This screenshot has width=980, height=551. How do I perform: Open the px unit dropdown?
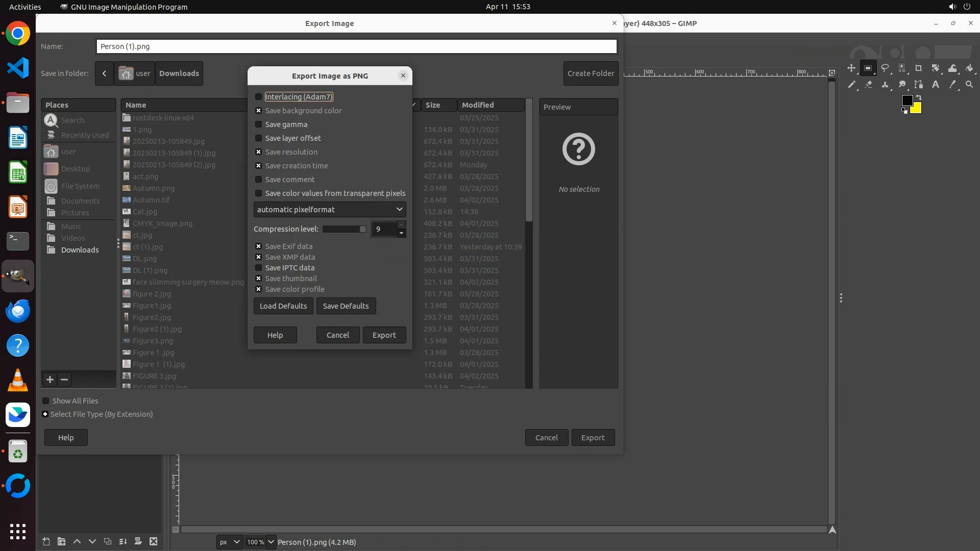click(229, 542)
